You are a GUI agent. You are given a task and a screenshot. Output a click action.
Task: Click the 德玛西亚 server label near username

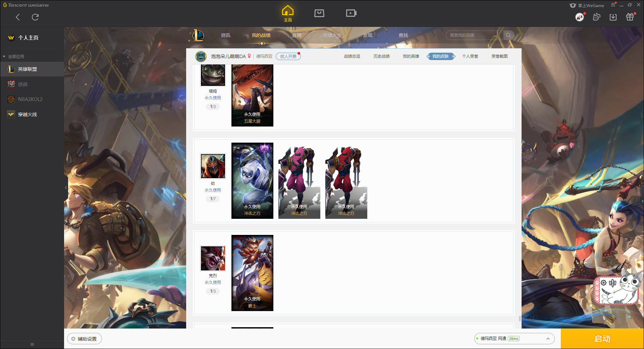pos(264,56)
